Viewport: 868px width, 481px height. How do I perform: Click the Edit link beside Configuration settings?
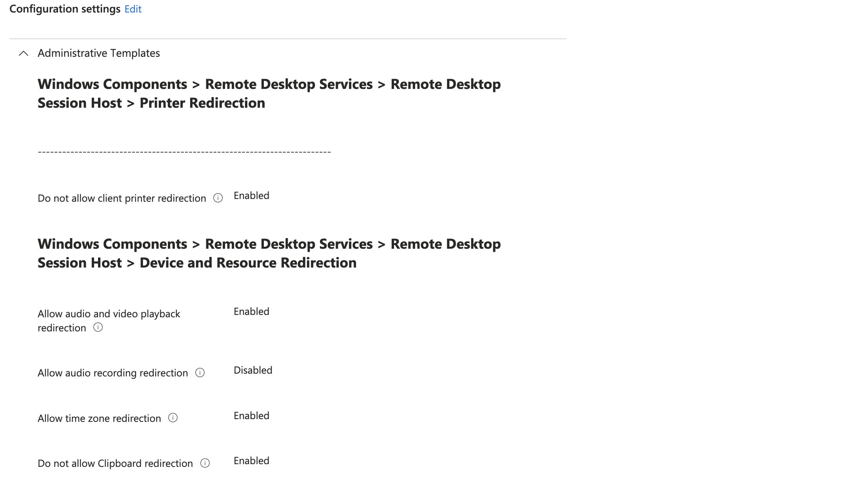pos(133,9)
